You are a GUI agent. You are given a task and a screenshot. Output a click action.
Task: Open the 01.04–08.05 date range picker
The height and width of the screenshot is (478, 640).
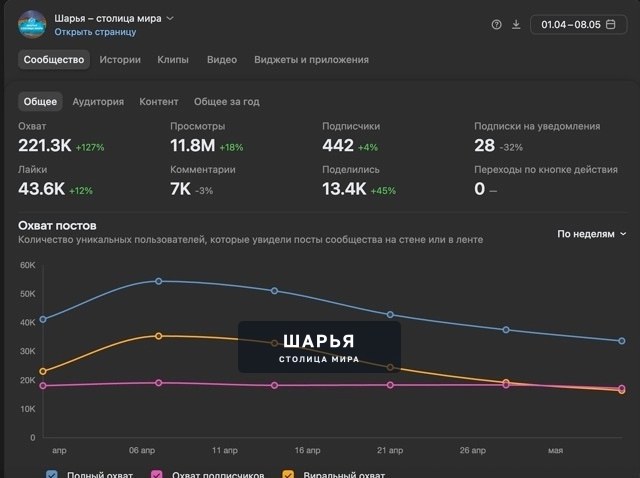[578, 24]
